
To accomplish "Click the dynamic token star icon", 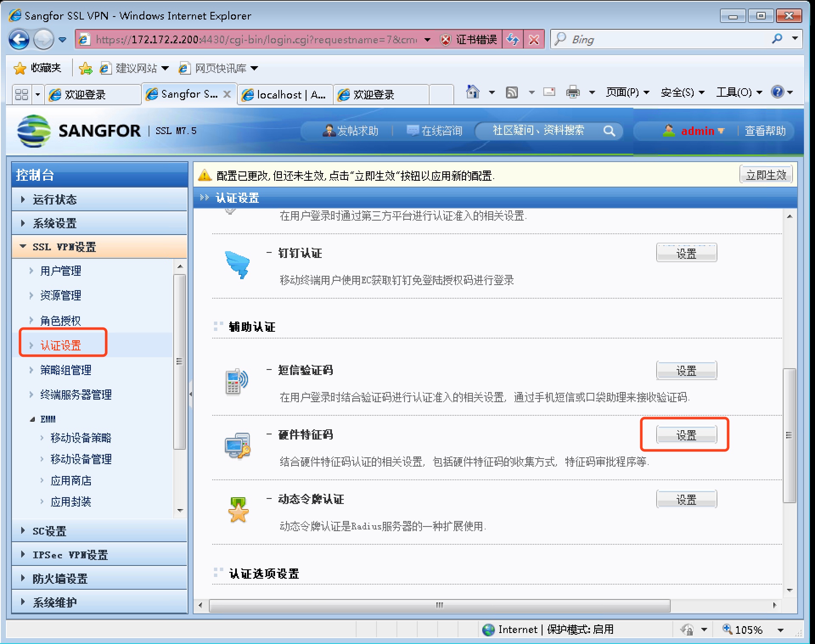I will 238,510.
